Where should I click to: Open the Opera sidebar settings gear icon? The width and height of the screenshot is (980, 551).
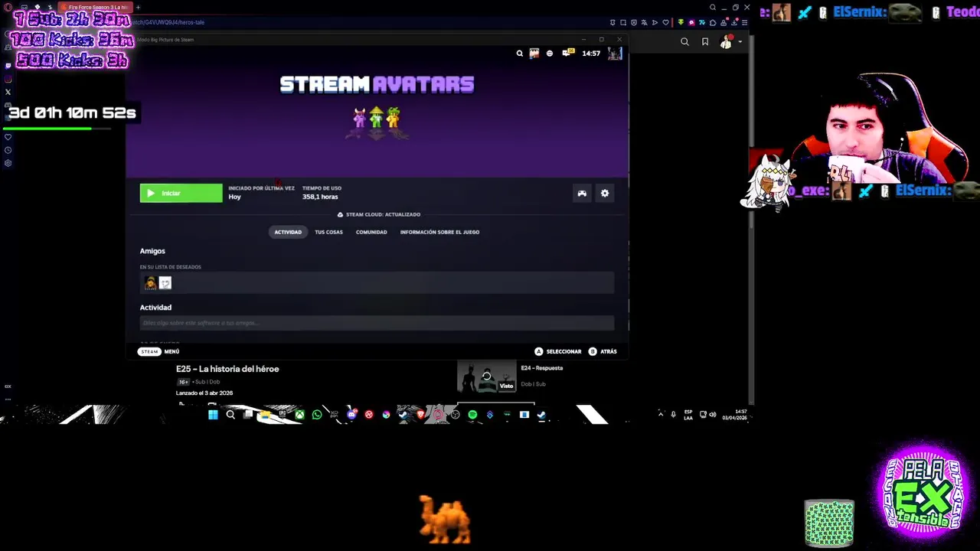pyautogui.click(x=8, y=163)
